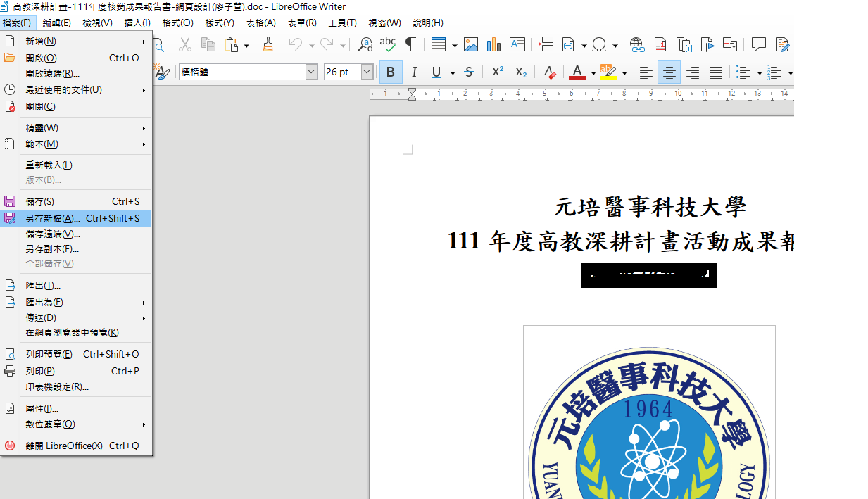This screenshot has width=868, height=499.
Task: Click the Insert Hyperlink globe icon
Action: 637,45
